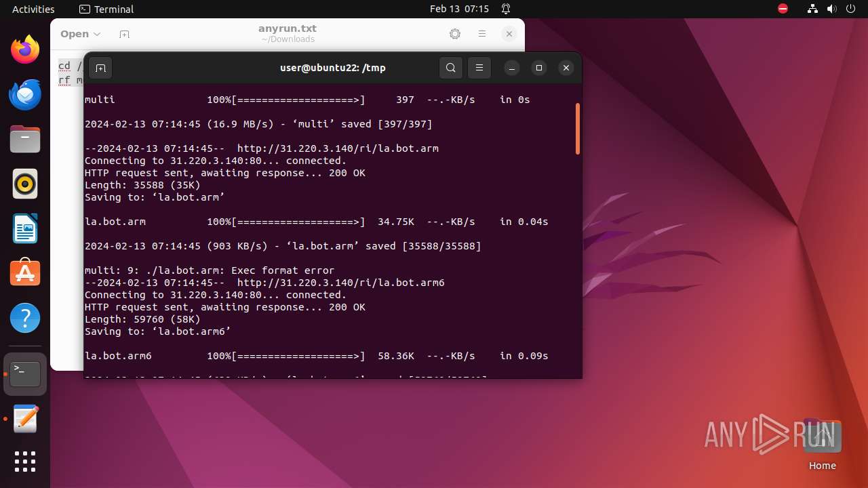Click 'Length: 59760 (58K)' text

click(142, 319)
